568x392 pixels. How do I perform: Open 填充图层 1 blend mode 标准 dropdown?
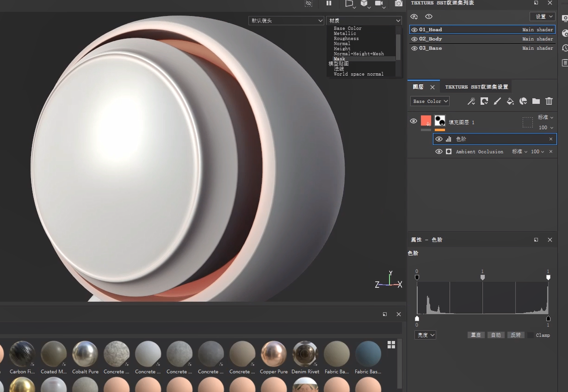[546, 117]
